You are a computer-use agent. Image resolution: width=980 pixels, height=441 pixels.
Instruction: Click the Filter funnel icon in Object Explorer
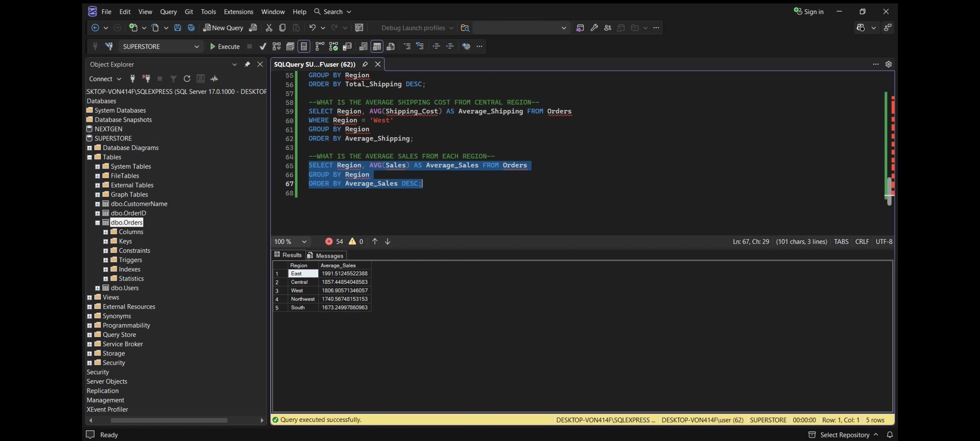[173, 79]
